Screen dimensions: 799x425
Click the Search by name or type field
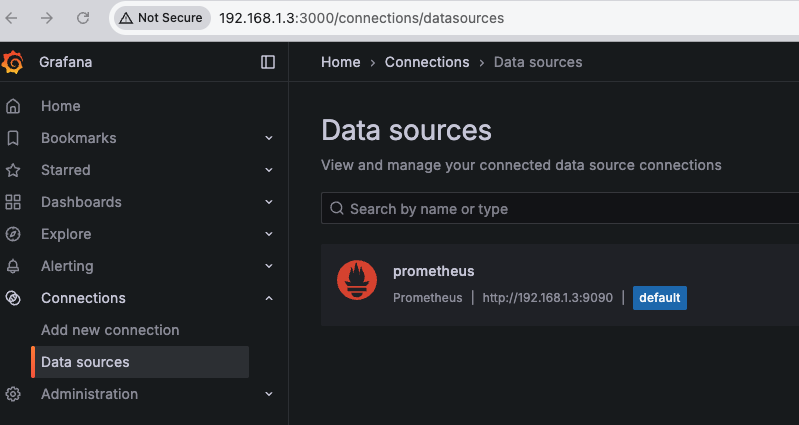(560, 209)
